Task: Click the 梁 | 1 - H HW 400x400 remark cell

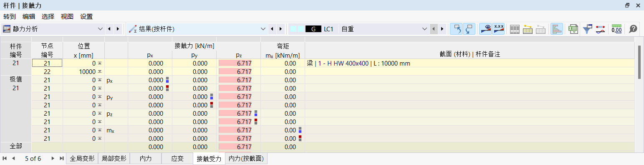Action: click(x=470, y=63)
